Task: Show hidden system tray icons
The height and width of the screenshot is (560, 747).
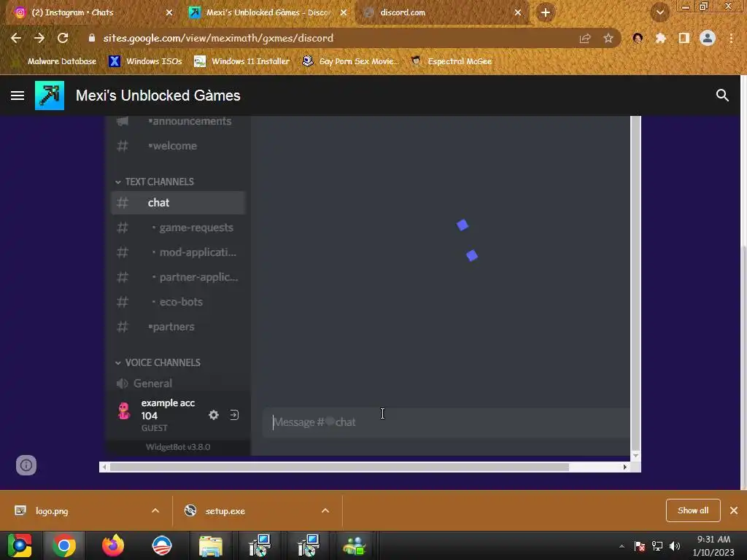Action: (x=622, y=546)
